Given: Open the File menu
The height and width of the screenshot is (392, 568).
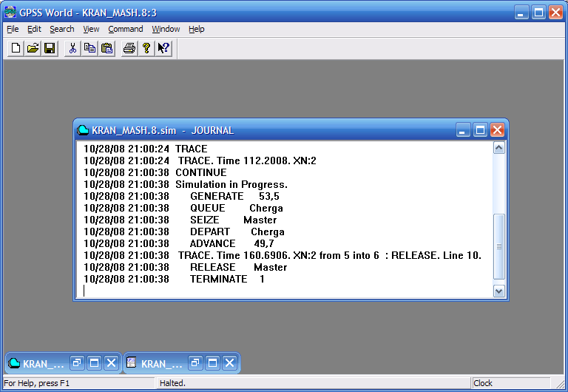Looking at the screenshot, I should 13,29.
